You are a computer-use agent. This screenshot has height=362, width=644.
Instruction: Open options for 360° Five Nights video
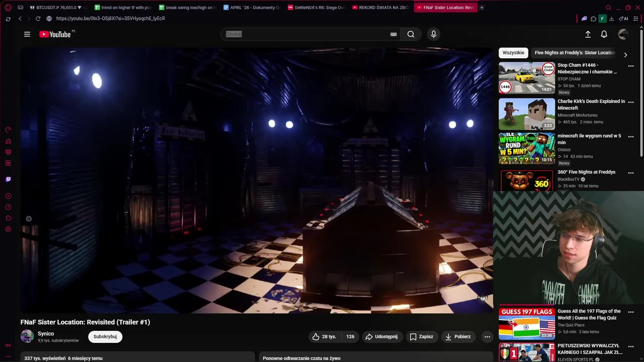click(630, 172)
